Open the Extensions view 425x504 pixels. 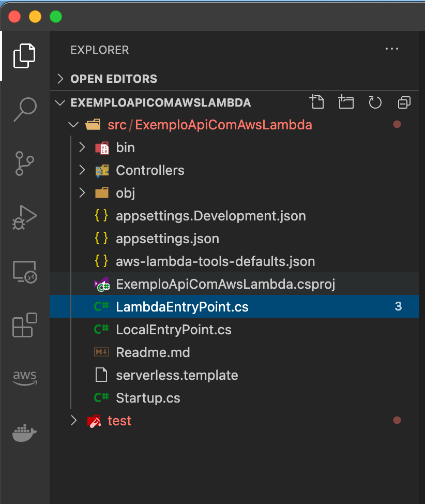click(24, 325)
